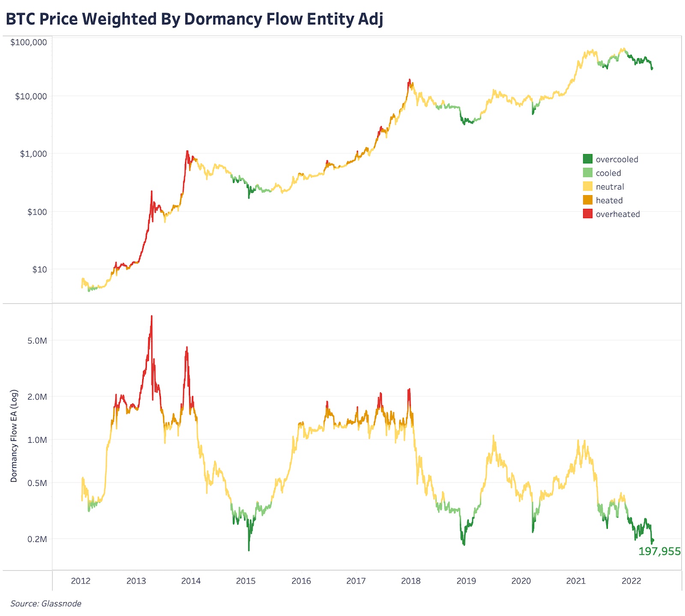Click the 'overheated' legend label text

617,214
